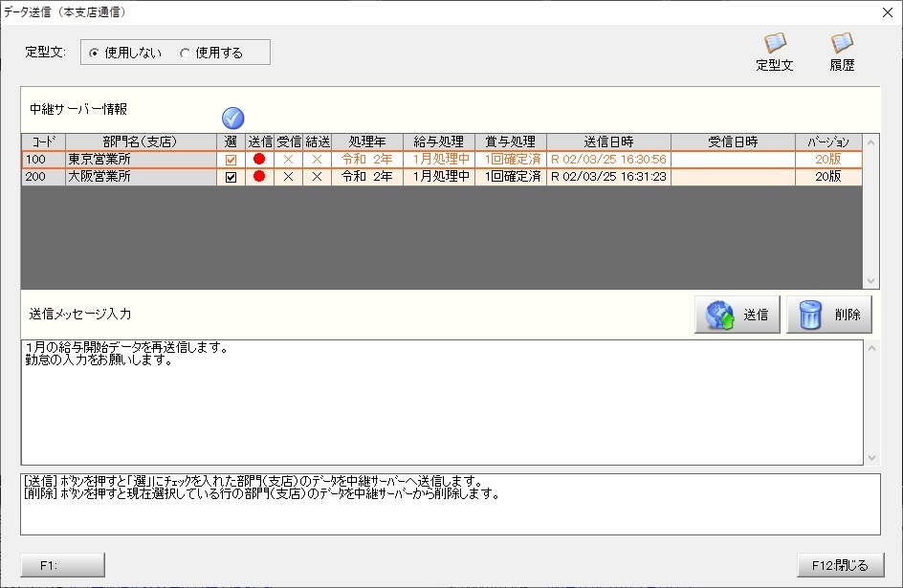
Task: Click message box scrollbar up arrow
Action: click(x=871, y=348)
